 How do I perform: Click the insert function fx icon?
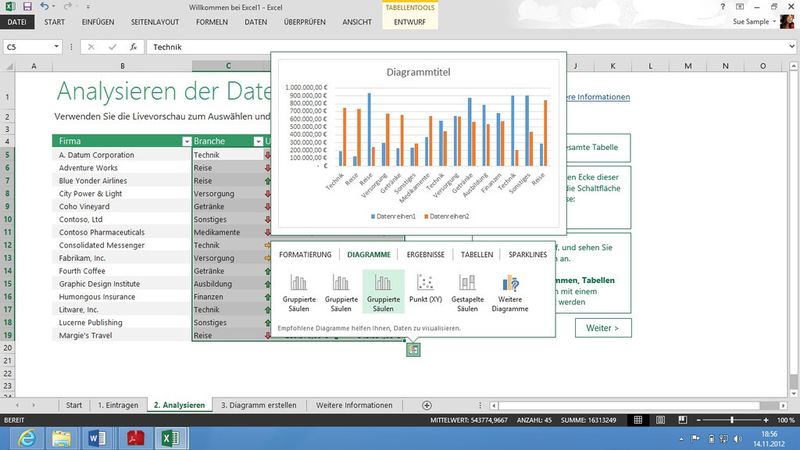(133, 47)
